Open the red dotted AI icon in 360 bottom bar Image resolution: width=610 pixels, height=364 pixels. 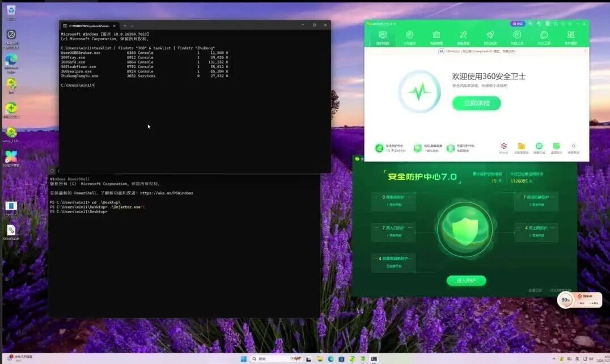coord(503,148)
